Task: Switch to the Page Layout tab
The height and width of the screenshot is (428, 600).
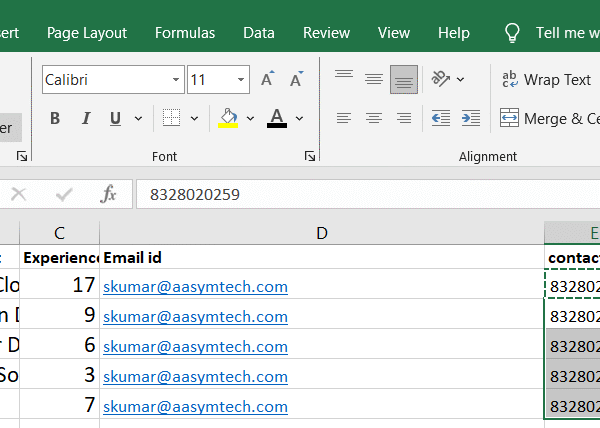Action: pyautogui.click(x=86, y=33)
